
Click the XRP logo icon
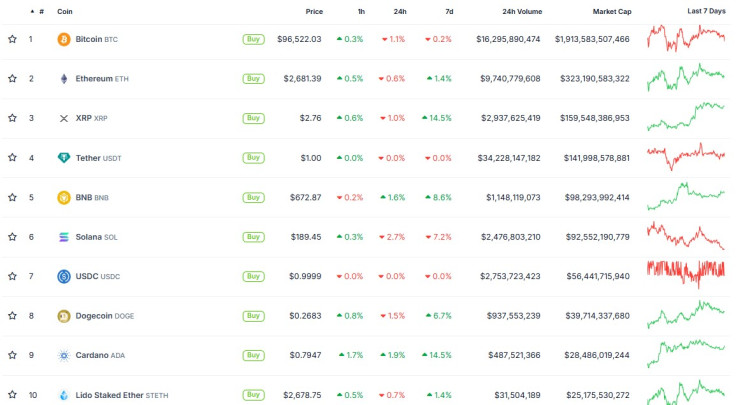[x=64, y=118]
